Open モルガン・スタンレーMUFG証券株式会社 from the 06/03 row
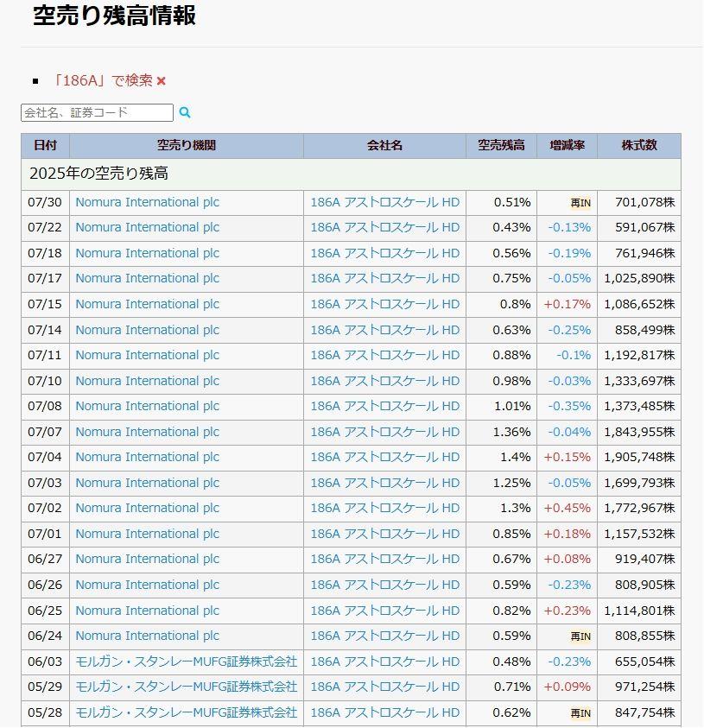The image size is (704, 728). (x=187, y=662)
